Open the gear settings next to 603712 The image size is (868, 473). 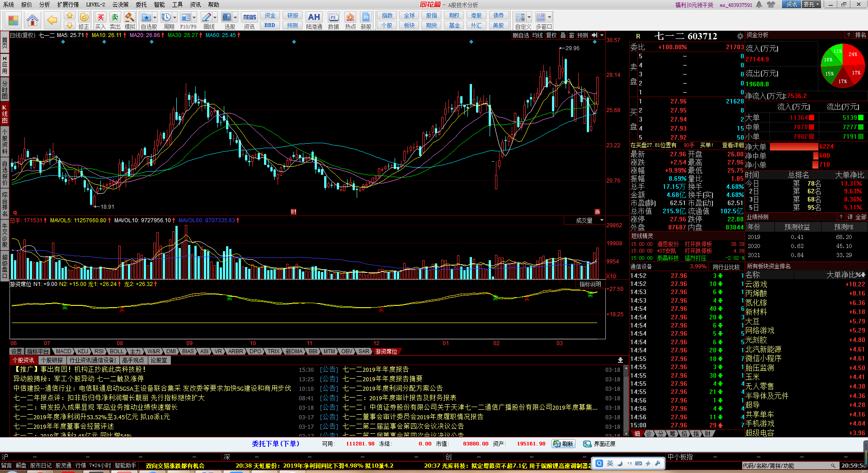point(740,36)
